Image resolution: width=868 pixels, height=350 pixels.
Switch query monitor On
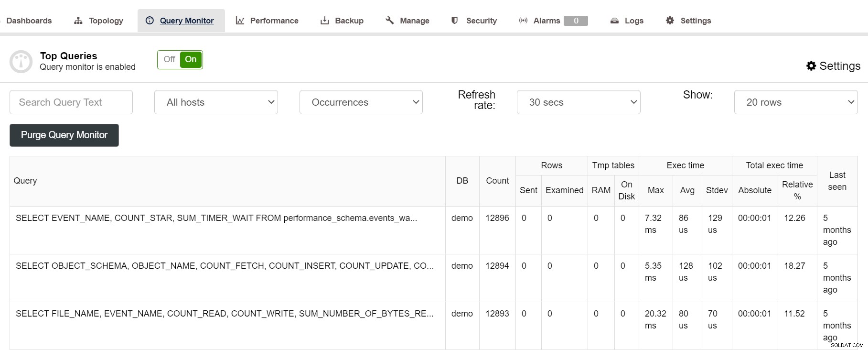pos(191,59)
